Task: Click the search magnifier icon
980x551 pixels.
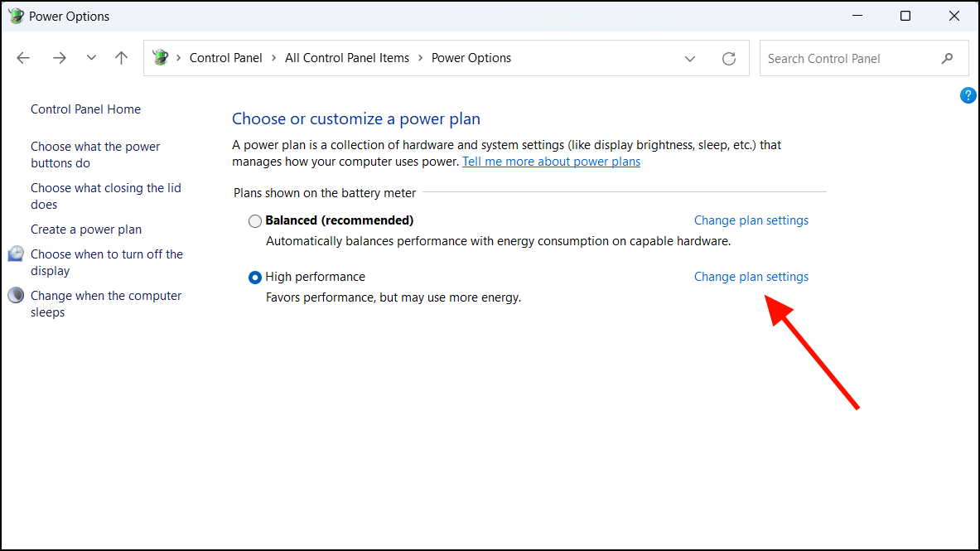Action: pyautogui.click(x=947, y=58)
